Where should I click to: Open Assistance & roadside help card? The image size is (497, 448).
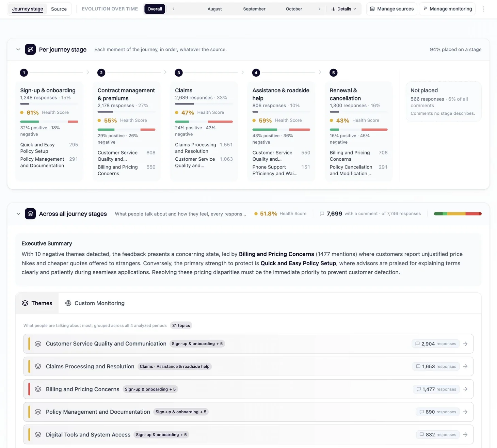click(x=281, y=131)
